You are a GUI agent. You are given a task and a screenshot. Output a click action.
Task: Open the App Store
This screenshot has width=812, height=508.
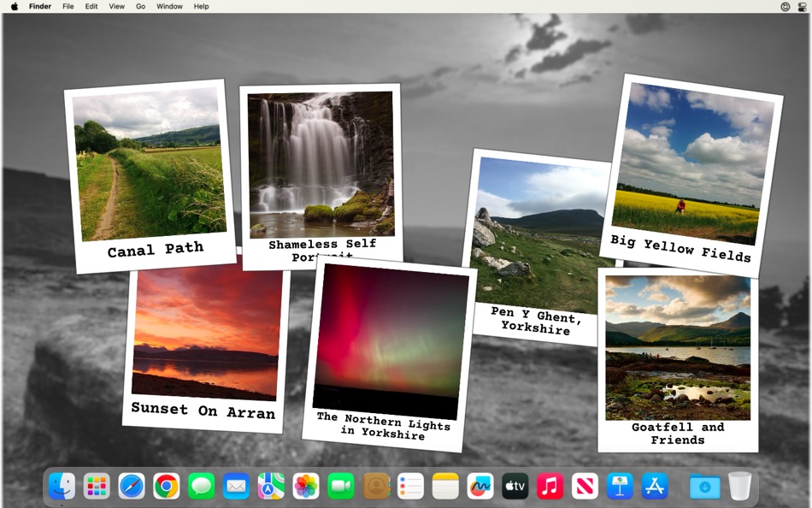coord(654,486)
